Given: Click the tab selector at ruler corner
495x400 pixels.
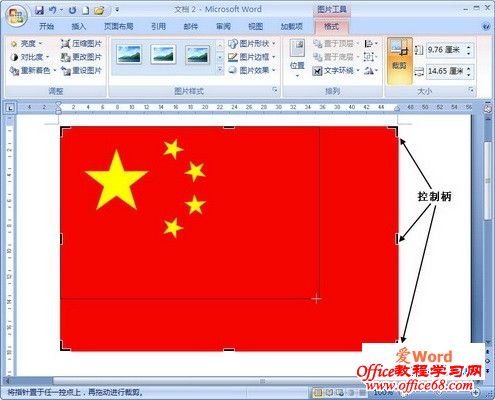Looking at the screenshot, I should tap(10, 108).
